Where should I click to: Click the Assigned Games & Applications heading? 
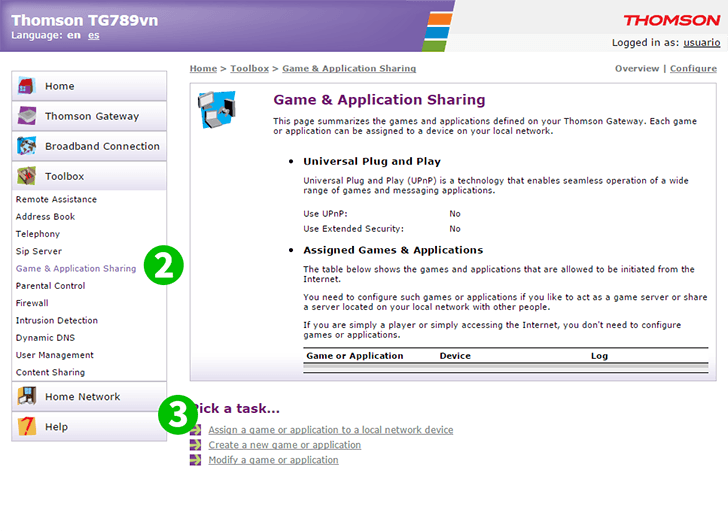(393, 250)
